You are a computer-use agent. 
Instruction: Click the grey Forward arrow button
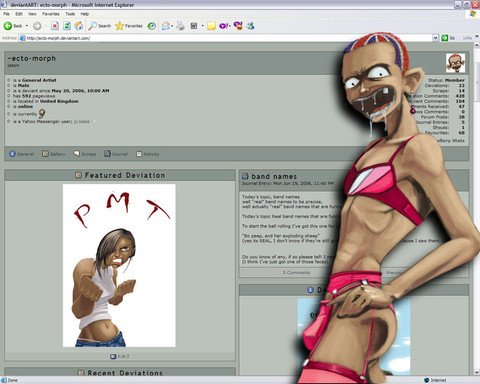(x=37, y=26)
